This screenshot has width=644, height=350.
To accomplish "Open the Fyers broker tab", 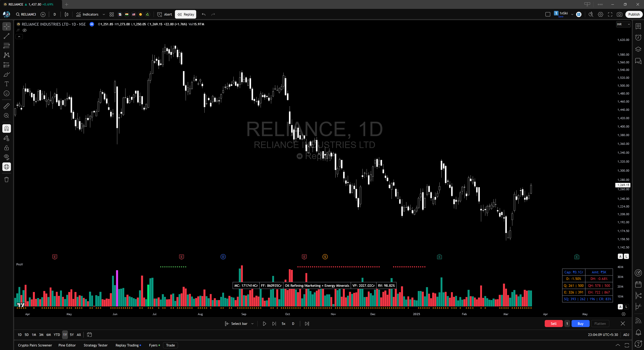I will point(154,345).
